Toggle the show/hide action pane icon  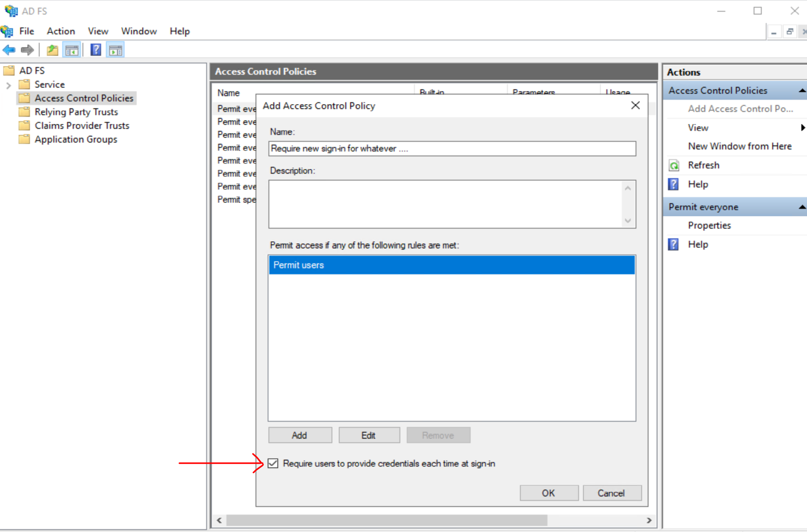pyautogui.click(x=116, y=50)
